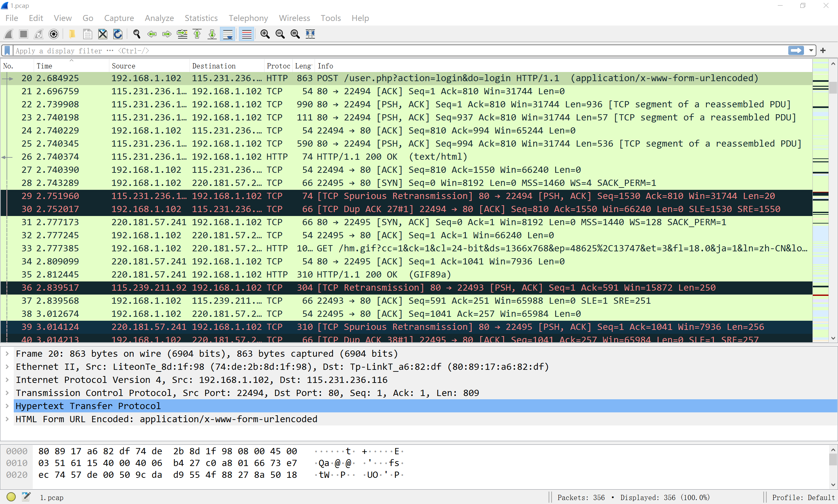Screen dimensions: 838x504
Task: Stop the capture with the square icon
Action: click(24, 34)
